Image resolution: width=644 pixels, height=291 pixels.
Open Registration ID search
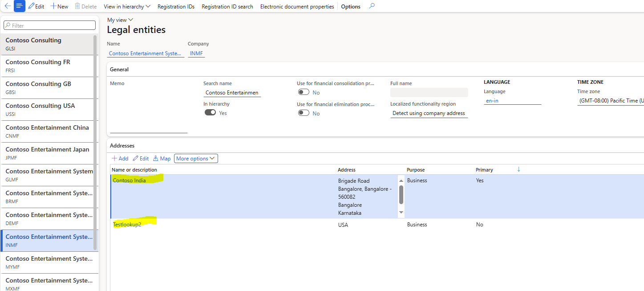click(x=227, y=6)
